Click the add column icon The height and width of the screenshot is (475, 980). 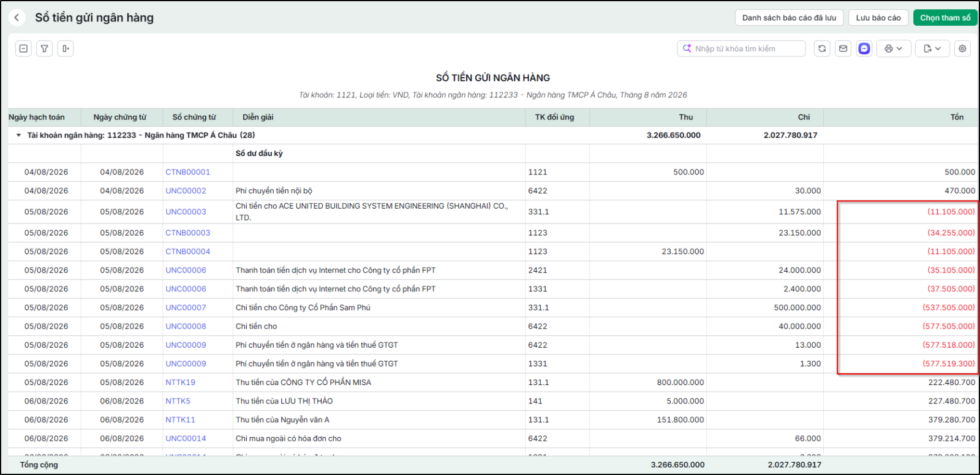point(66,48)
